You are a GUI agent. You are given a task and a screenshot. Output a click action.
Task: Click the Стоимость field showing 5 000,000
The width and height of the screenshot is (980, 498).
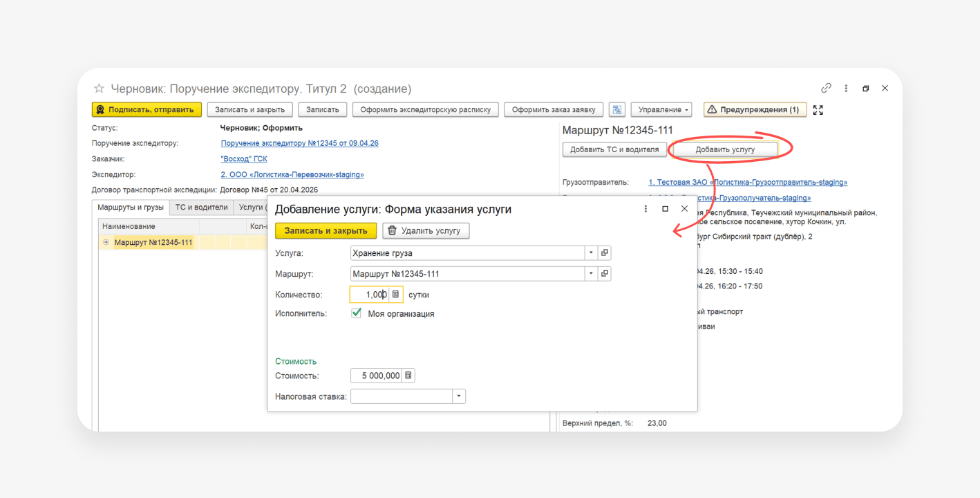point(377,376)
